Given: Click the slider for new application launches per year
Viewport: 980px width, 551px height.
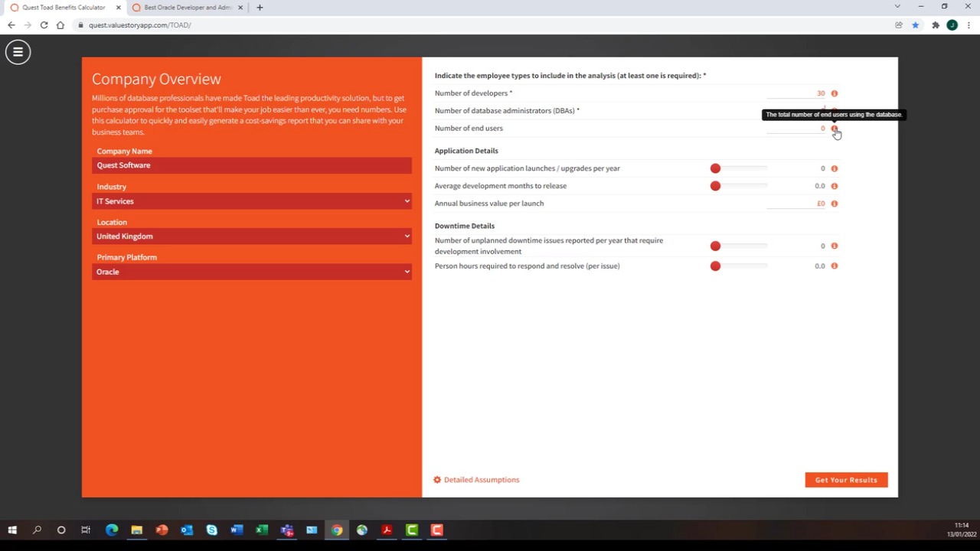Looking at the screenshot, I should pyautogui.click(x=715, y=168).
